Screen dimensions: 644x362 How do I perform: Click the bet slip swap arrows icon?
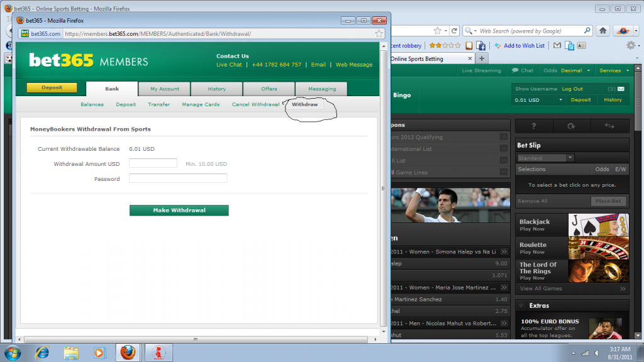tap(609, 126)
